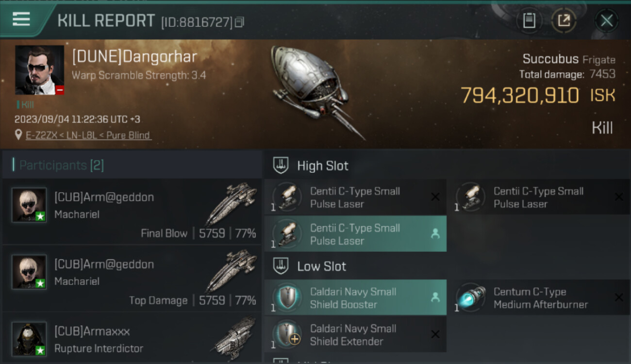Toggle the X on the Afterburner module
Screen dimensions: 631x364
coord(618,298)
